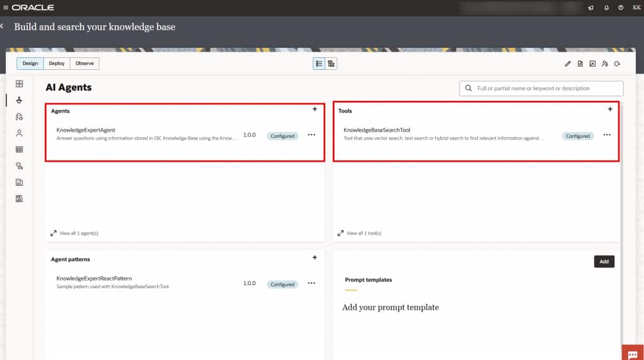Add a new agent with plus icon
644x360 pixels.
[314, 110]
